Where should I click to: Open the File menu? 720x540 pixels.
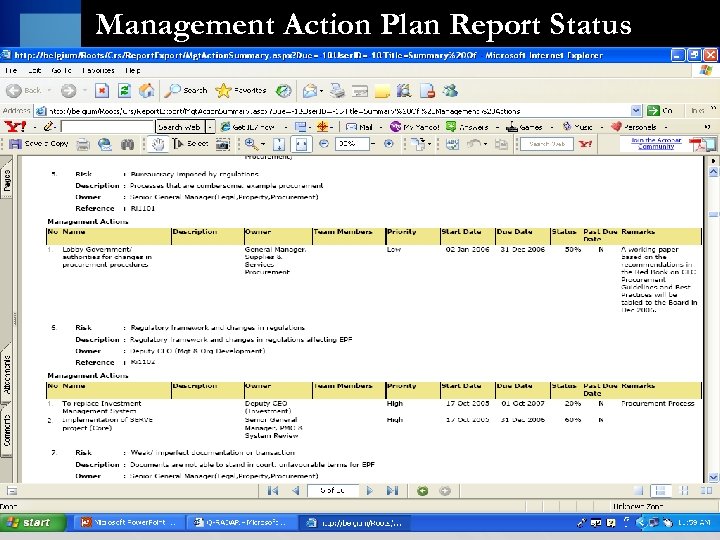(x=11, y=70)
